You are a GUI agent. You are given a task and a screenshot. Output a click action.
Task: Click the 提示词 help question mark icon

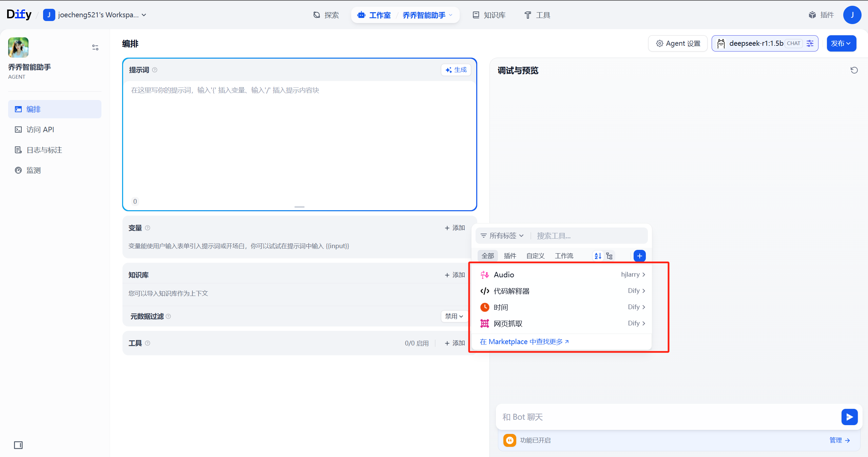(155, 70)
